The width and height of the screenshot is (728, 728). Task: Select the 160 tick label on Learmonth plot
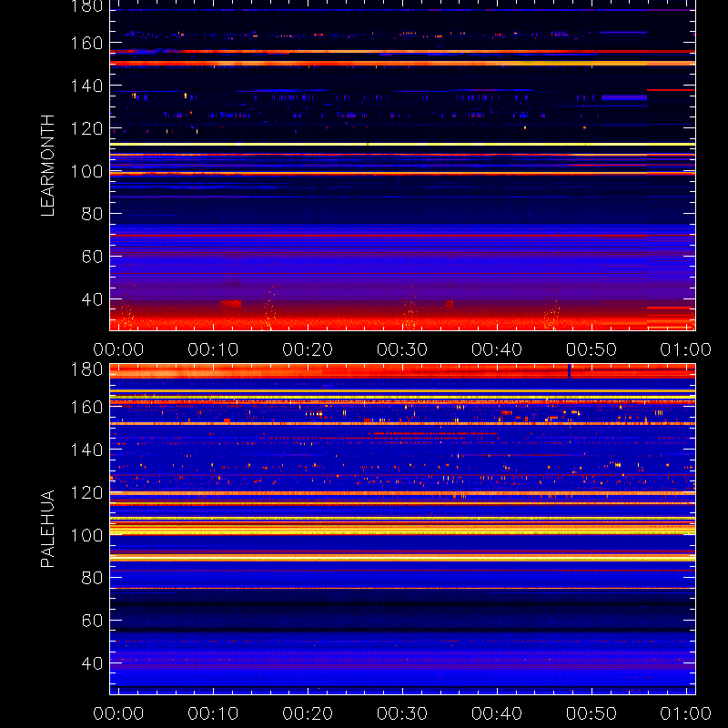pos(86,43)
